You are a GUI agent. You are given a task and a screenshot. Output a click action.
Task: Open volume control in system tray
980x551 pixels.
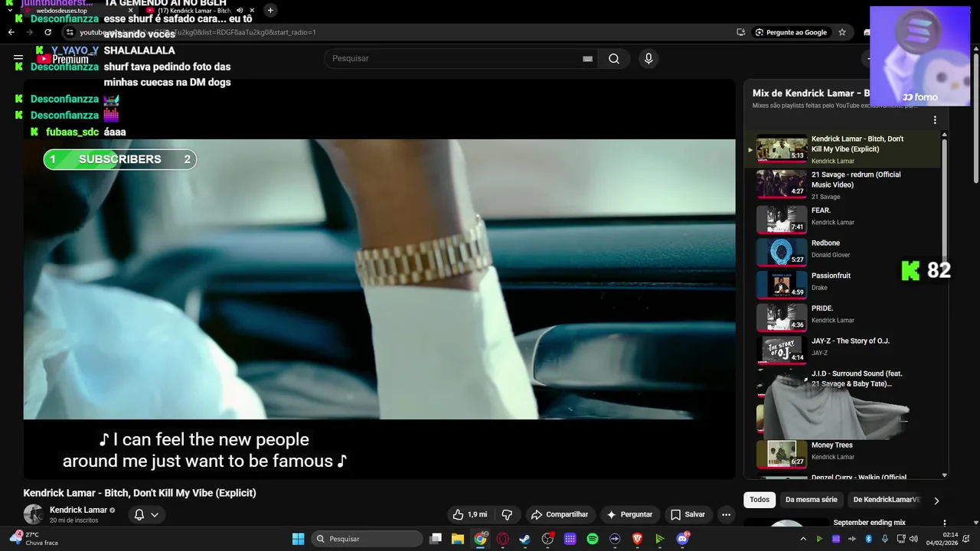click(x=913, y=539)
